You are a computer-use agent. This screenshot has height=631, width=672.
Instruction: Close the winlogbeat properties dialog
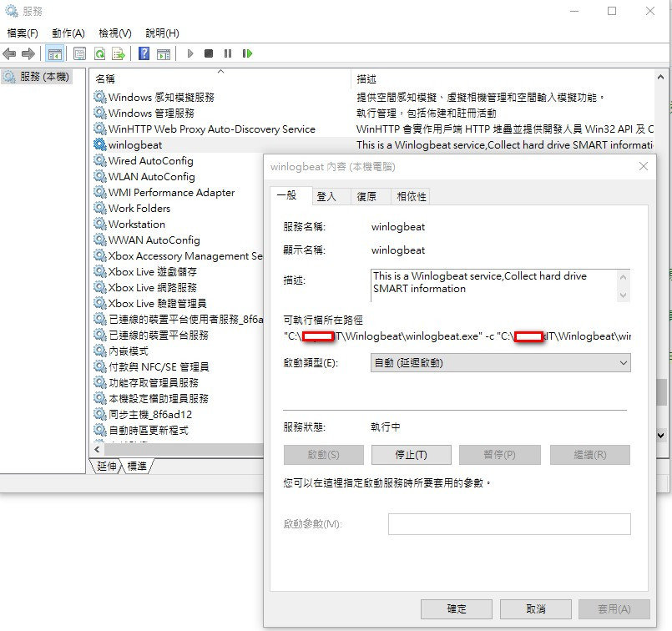tap(644, 166)
